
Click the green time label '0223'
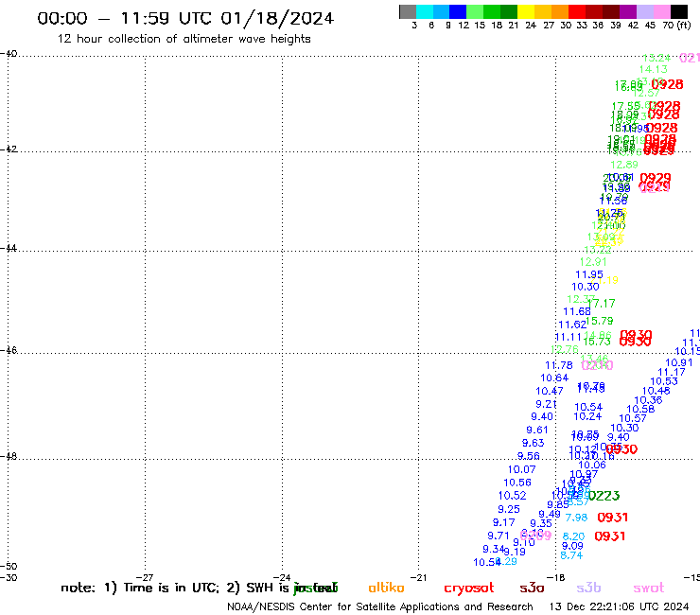point(604,496)
